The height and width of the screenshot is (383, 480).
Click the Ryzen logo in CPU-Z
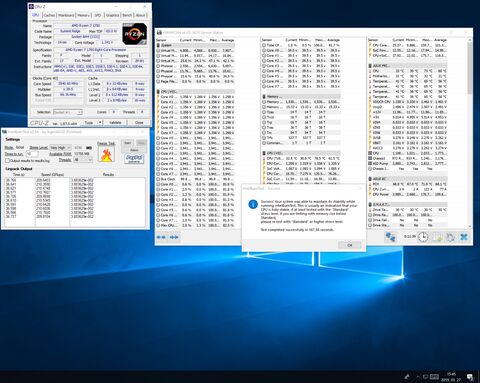(x=135, y=34)
